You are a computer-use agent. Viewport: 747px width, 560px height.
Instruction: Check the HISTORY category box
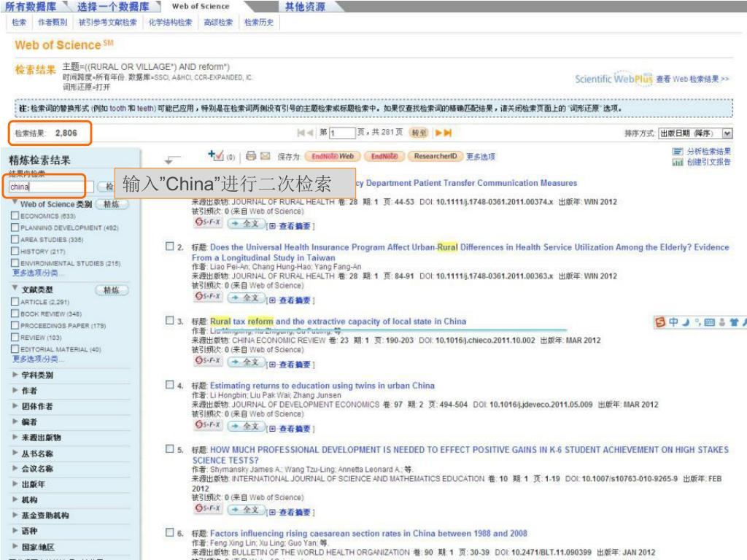[x=15, y=252]
